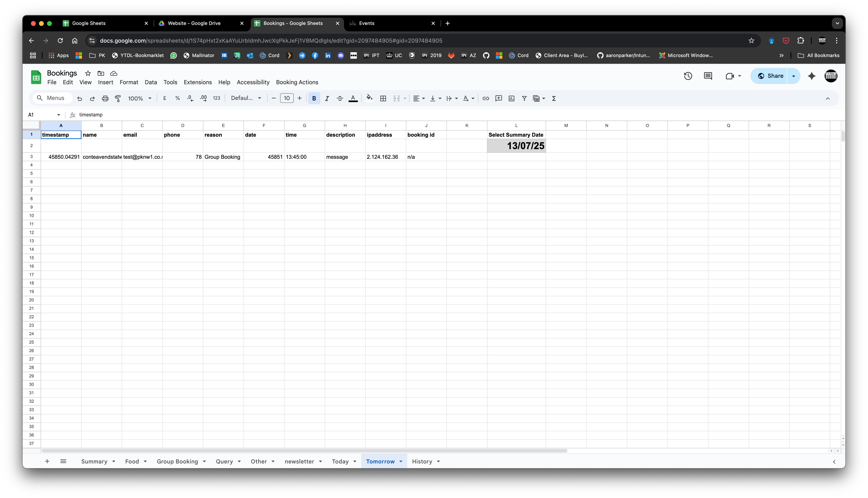The height and width of the screenshot is (498, 868).
Task: Bookmark this page star icon
Action: 751,41
